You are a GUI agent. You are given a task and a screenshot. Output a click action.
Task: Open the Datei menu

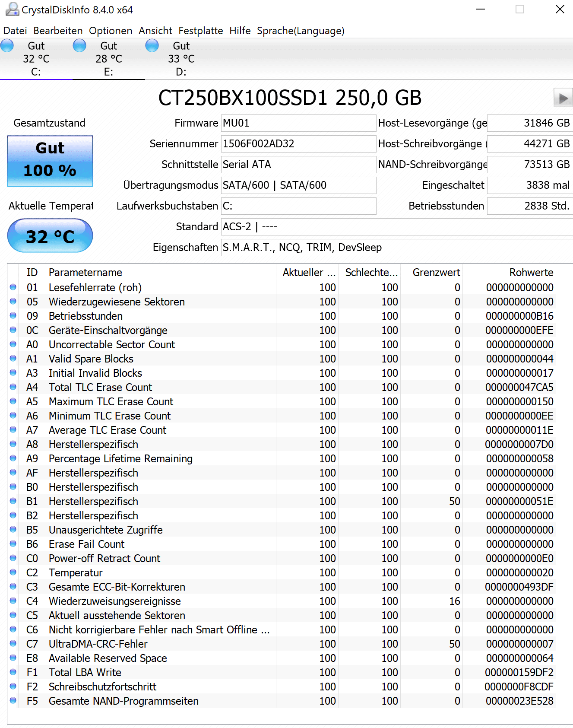point(15,31)
